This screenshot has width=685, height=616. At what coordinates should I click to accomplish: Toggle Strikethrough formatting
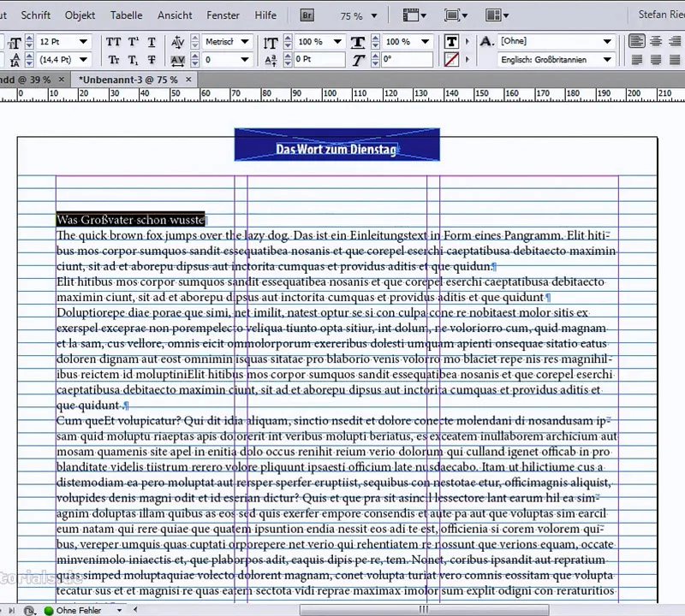pos(152,60)
